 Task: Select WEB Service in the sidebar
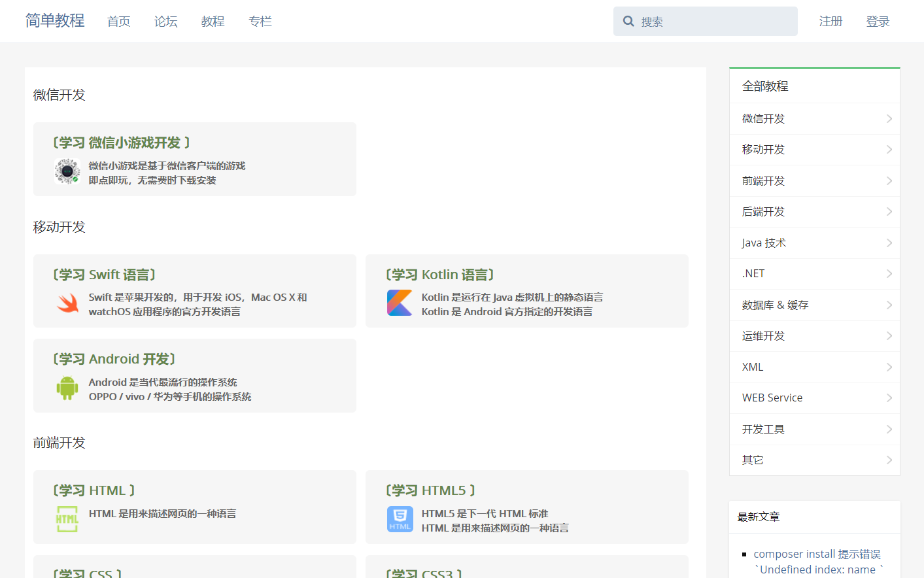click(815, 398)
